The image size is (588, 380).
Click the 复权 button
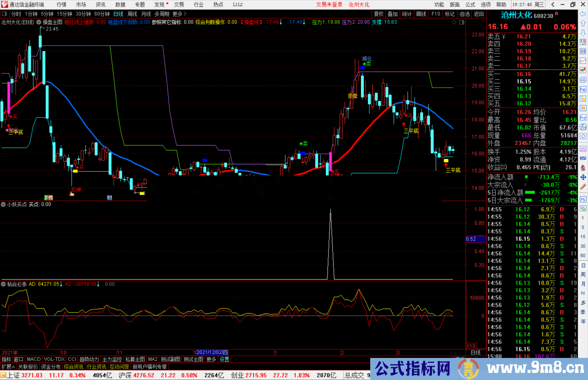379,14
